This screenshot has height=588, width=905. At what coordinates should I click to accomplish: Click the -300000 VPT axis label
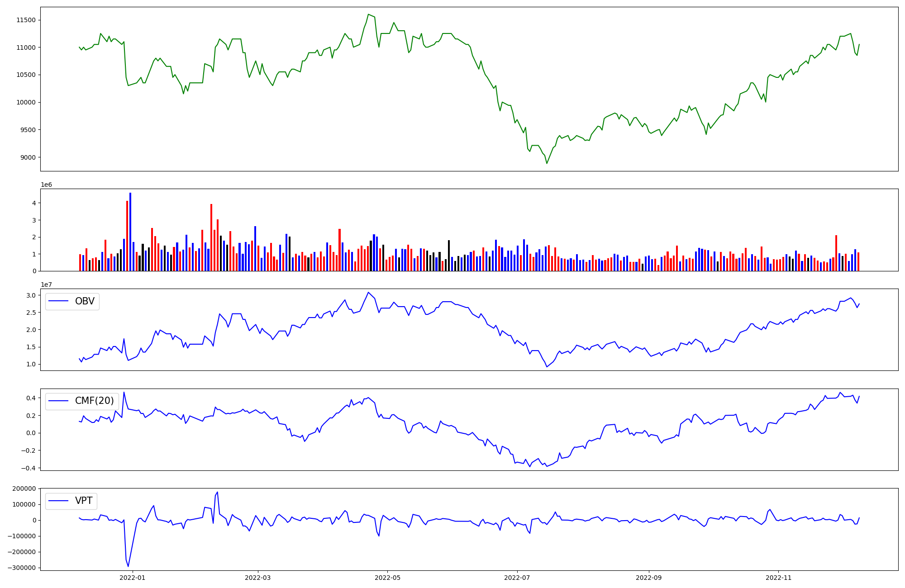[21, 568]
